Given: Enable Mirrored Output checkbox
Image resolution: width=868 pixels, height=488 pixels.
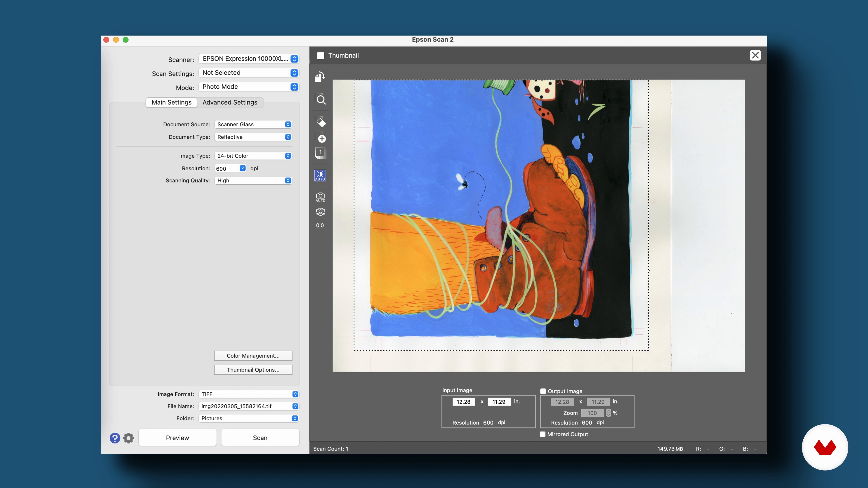Looking at the screenshot, I should point(542,434).
